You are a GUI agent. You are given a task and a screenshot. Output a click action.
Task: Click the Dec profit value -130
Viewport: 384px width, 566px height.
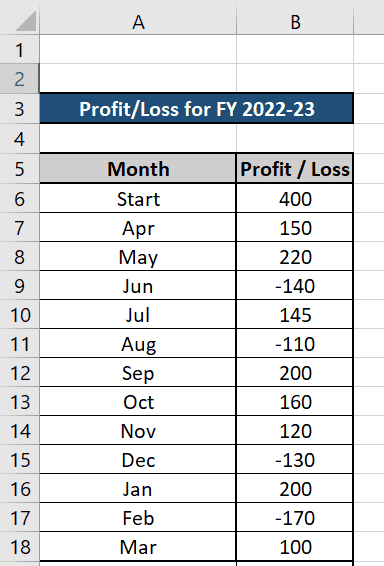point(295,459)
